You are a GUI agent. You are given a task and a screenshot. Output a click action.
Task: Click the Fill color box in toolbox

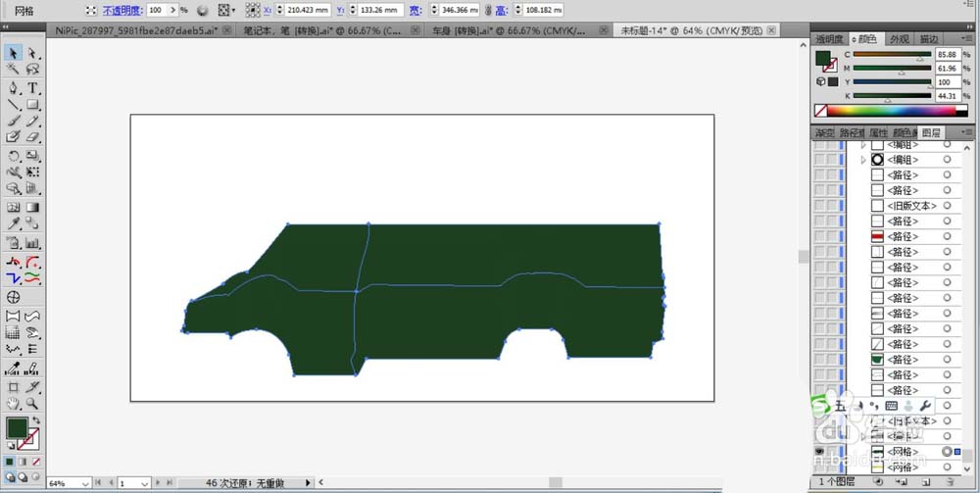coord(17,428)
